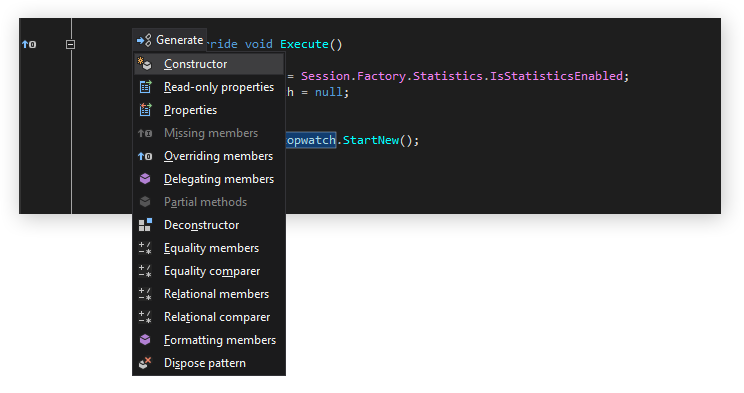The width and height of the screenshot is (744, 393).
Task: Choose Equality comparer
Action: pos(209,271)
